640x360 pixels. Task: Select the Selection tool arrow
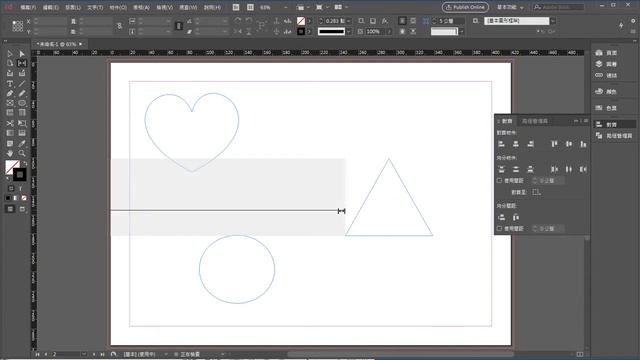coord(10,53)
